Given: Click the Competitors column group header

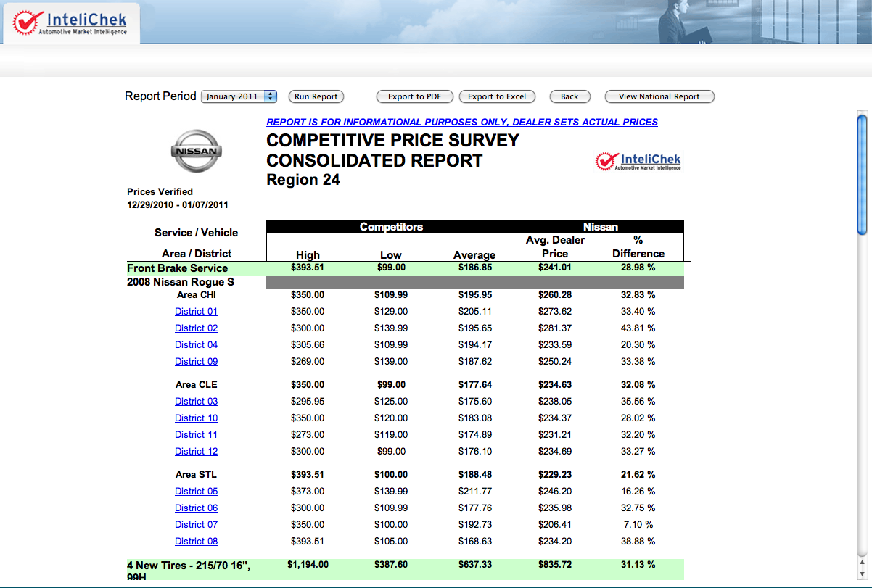Looking at the screenshot, I should coord(391,227).
